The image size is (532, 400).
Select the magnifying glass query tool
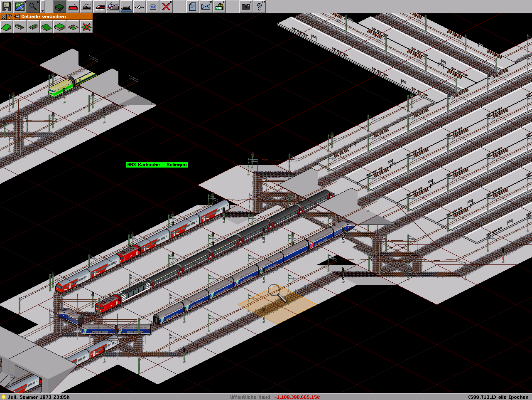click(33, 7)
